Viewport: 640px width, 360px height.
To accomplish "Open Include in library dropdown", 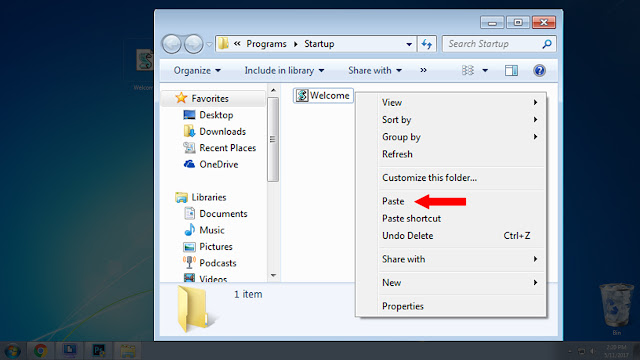I will (x=284, y=71).
